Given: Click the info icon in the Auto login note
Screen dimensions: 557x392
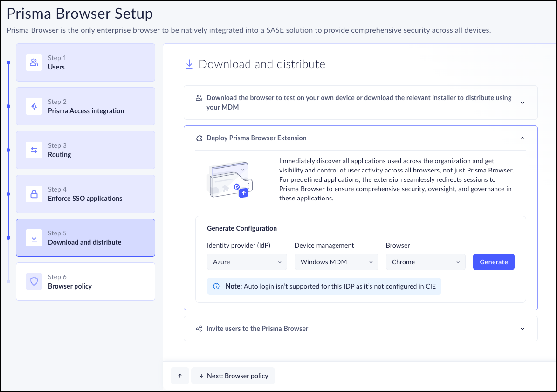Looking at the screenshot, I should [x=216, y=286].
